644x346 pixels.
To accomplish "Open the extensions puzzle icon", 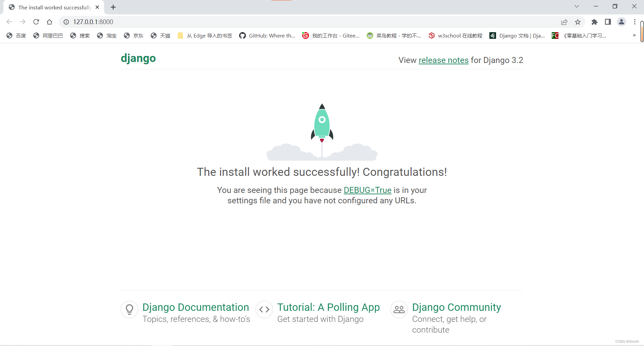I will click(594, 22).
